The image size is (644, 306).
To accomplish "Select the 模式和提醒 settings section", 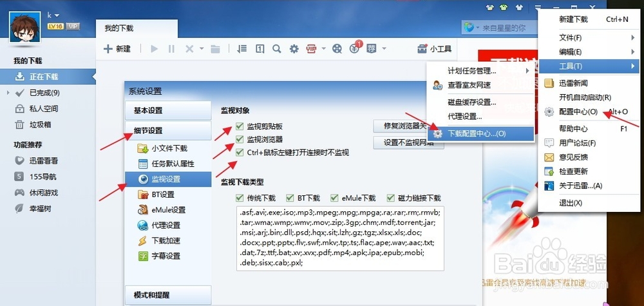I will coord(168,295).
